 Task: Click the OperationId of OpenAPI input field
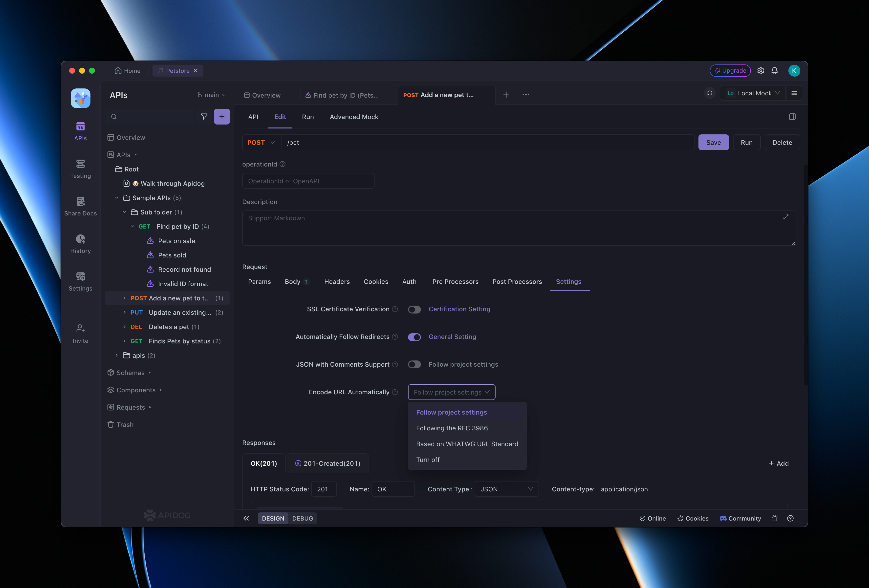(308, 181)
